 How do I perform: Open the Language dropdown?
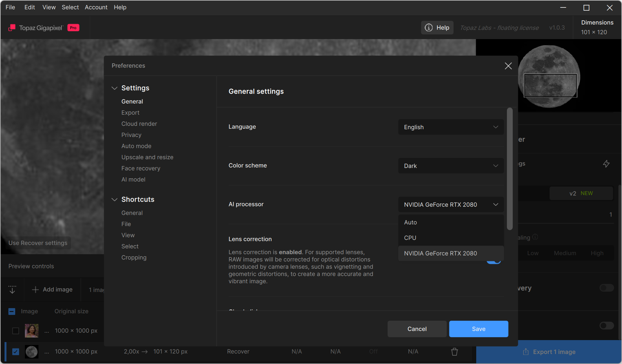coord(451,127)
